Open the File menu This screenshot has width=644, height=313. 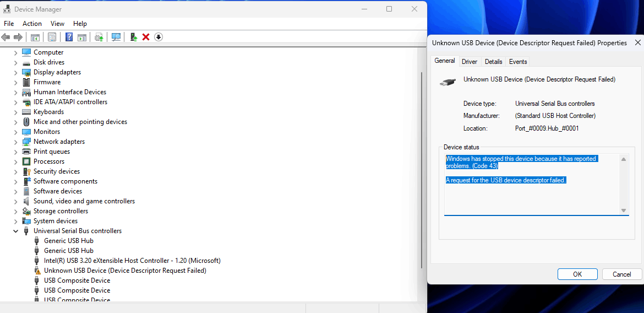pos(9,24)
